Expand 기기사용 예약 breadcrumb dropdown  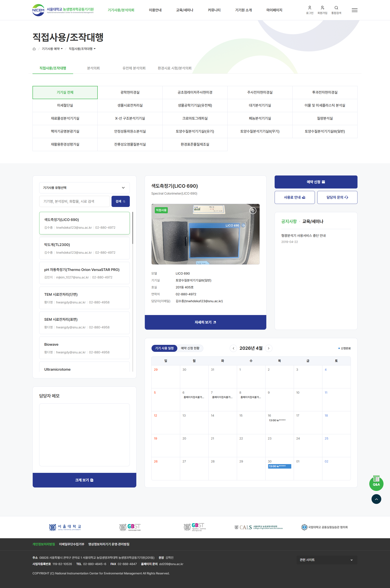click(52, 49)
